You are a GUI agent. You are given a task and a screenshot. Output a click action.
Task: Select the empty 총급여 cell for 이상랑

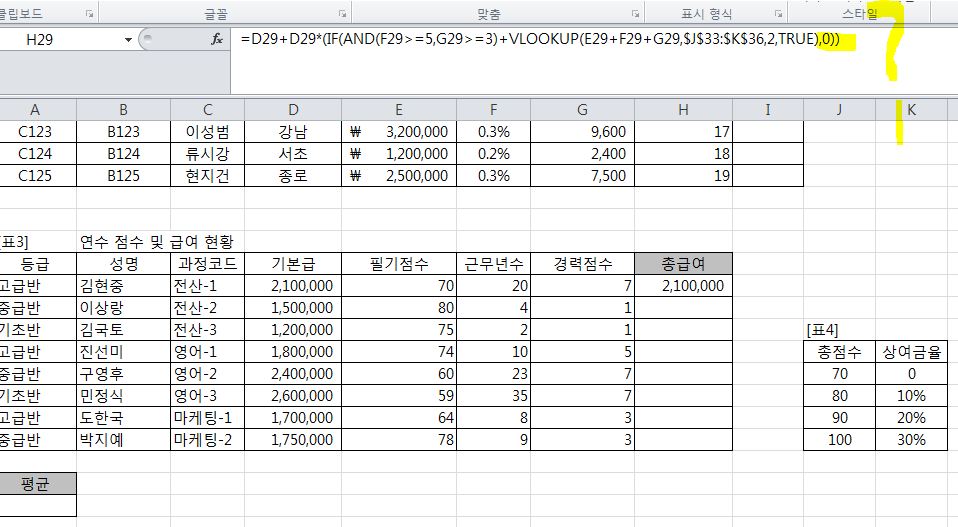tap(683, 308)
